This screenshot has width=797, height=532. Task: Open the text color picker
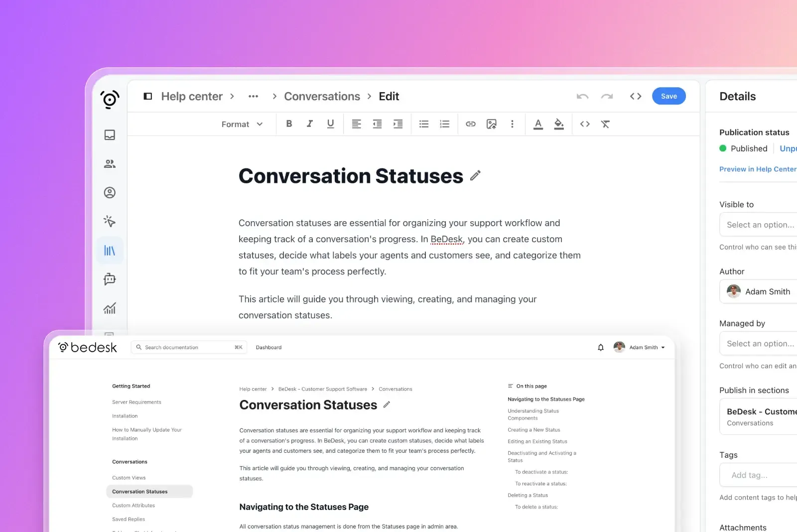[x=538, y=124]
